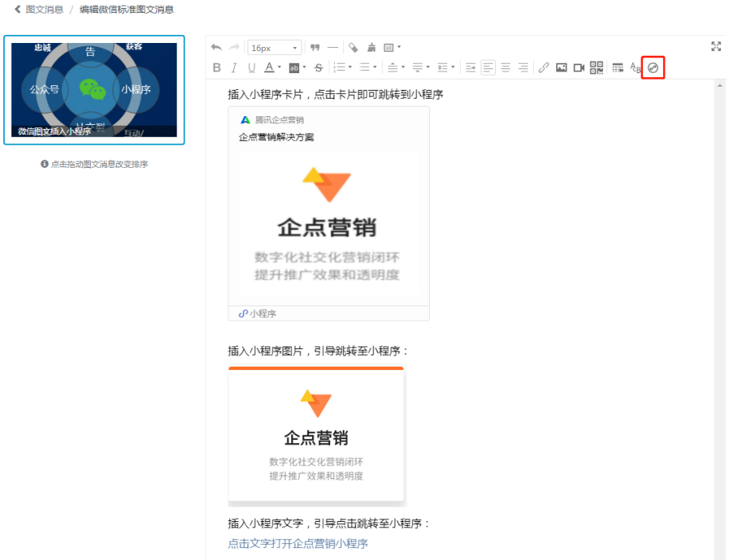
Task: Click the AB text conversion icon
Action: [635, 68]
